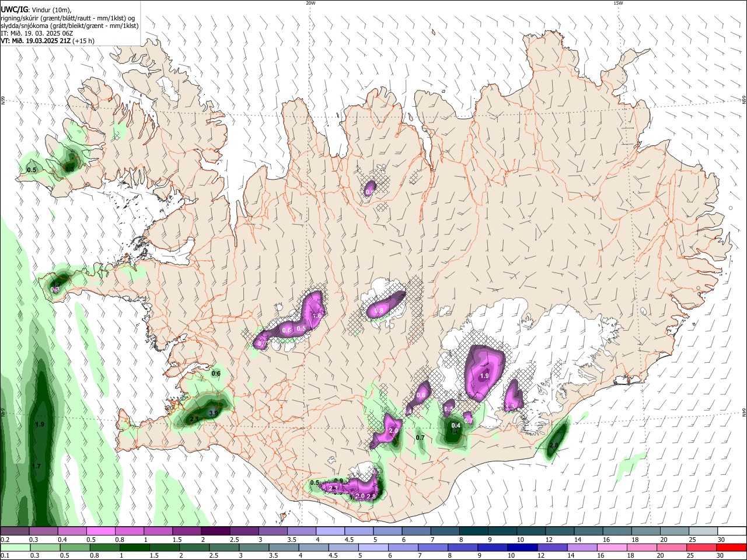The image size is (747, 560).
Task: Click the 1.9 snowfall value on Vatnajökull glacier
Action: (484, 376)
